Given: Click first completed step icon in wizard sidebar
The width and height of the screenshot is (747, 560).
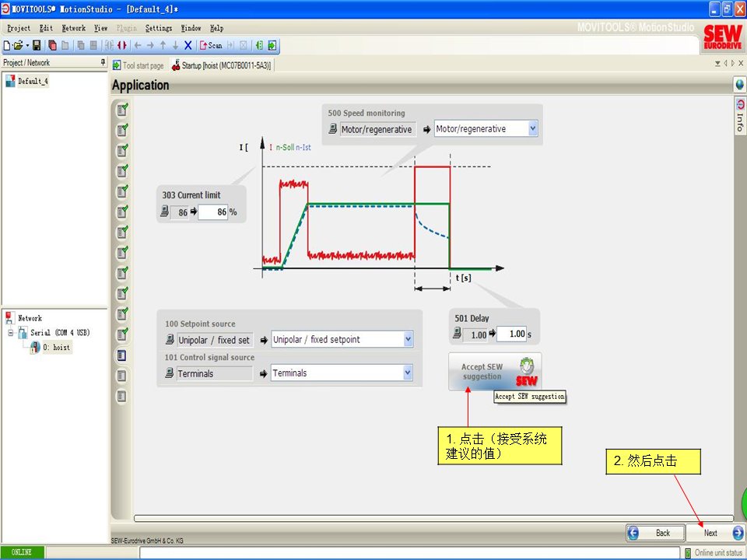Looking at the screenshot, I should tap(121, 110).
